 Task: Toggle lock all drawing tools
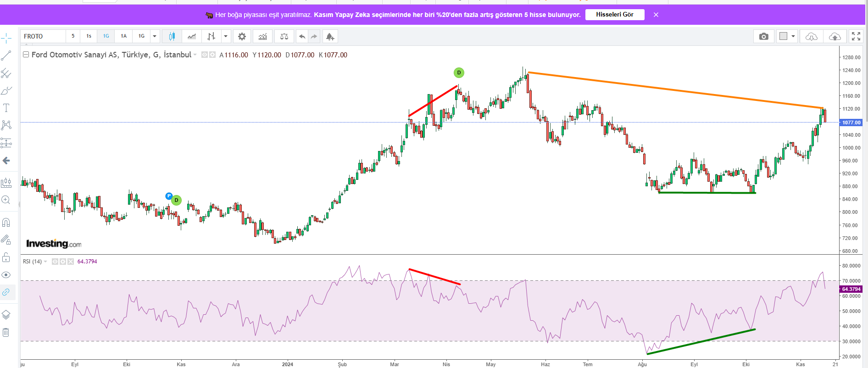coord(6,257)
